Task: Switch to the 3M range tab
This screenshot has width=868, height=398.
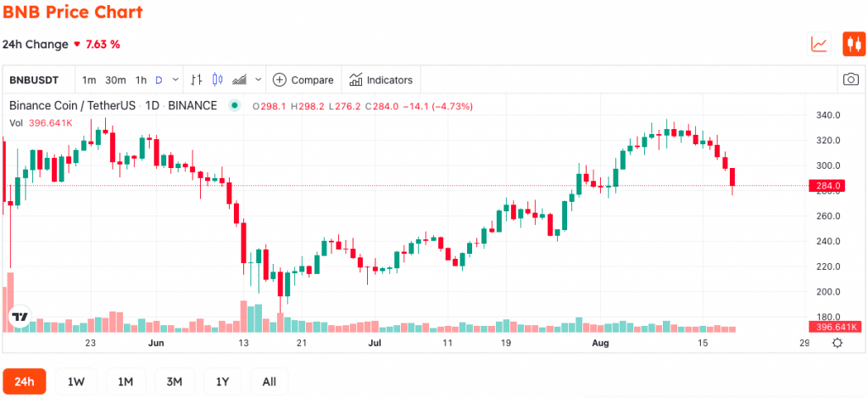Action: (175, 381)
